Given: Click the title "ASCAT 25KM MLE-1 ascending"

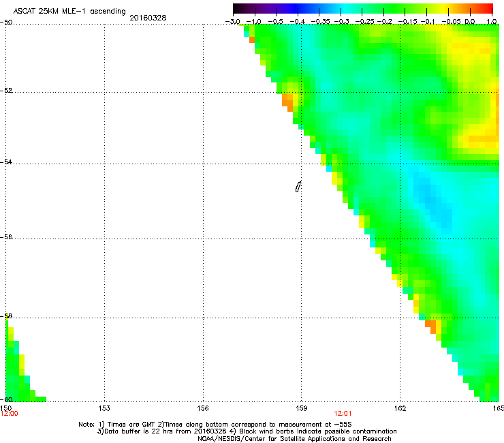Looking at the screenshot, I should click(69, 12).
